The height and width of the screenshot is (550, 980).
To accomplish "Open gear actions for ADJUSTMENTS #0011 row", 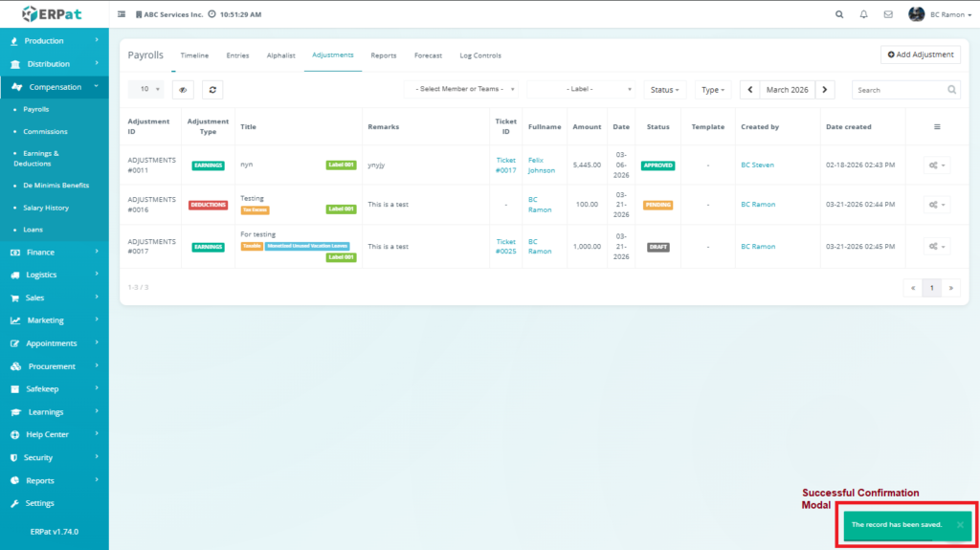I will pos(936,165).
